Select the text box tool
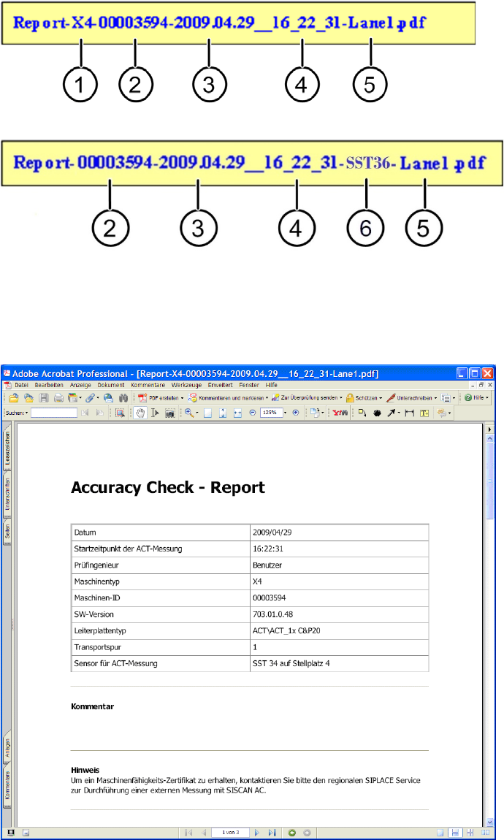This screenshot has width=504, height=840. pos(424,413)
